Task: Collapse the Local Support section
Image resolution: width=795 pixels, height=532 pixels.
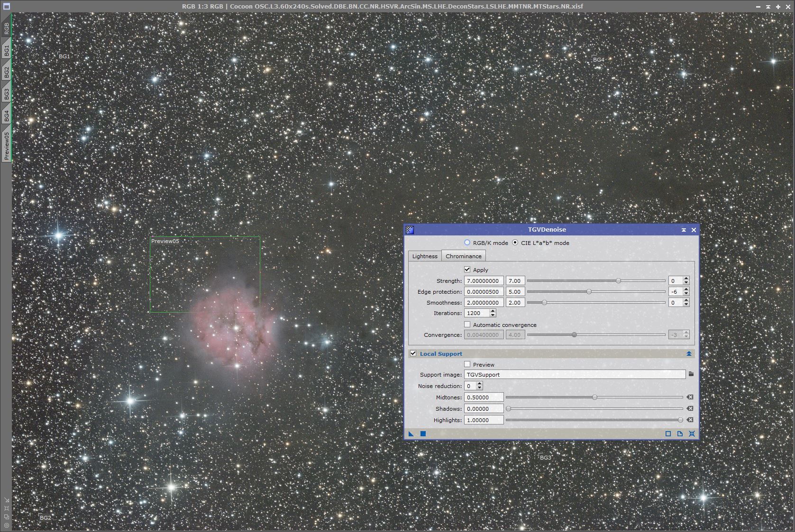Action: click(x=688, y=353)
